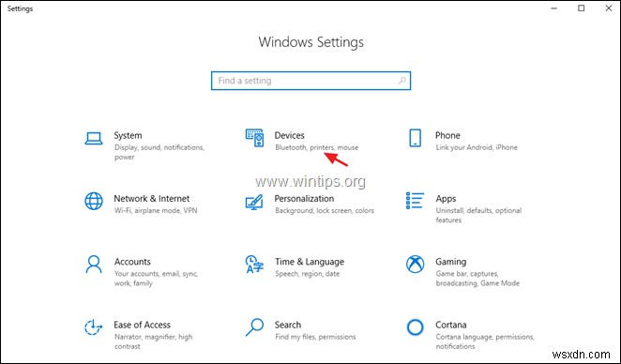The image size is (621, 364).
Task: Open Devices settings label
Action: click(290, 135)
